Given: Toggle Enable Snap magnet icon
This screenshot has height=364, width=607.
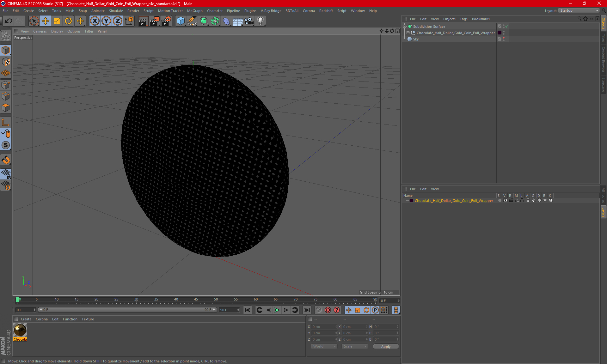Looking at the screenshot, I should tap(6, 160).
